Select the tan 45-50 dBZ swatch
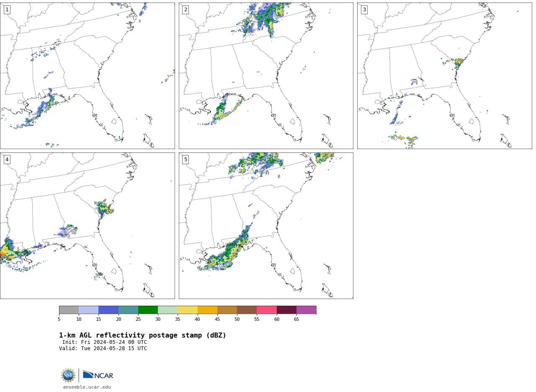 coord(227,310)
